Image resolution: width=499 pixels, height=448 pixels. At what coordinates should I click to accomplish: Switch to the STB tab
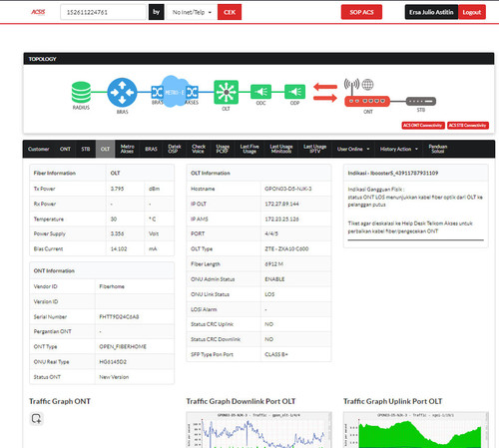click(x=86, y=149)
